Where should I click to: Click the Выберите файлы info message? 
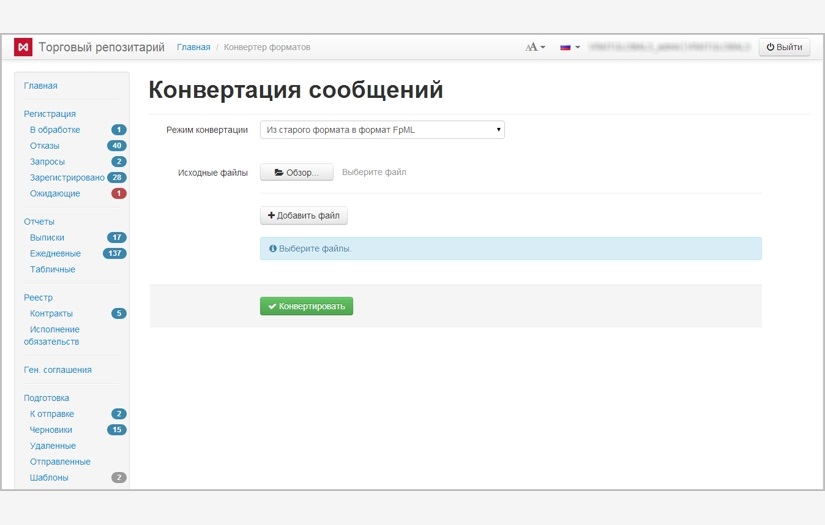coord(510,248)
